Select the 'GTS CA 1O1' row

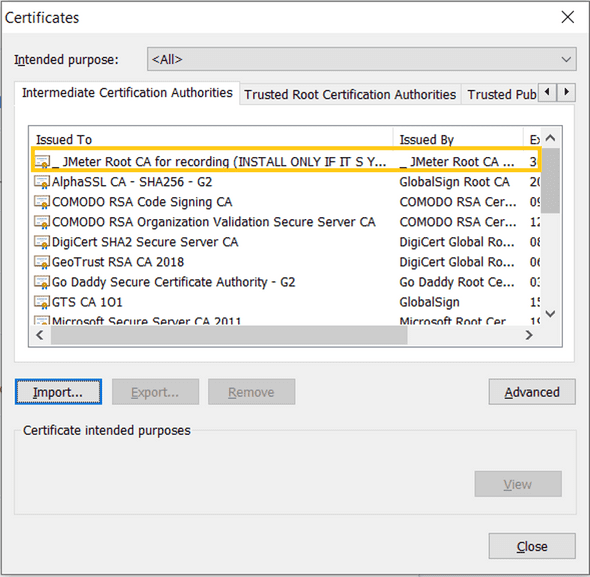(x=286, y=302)
